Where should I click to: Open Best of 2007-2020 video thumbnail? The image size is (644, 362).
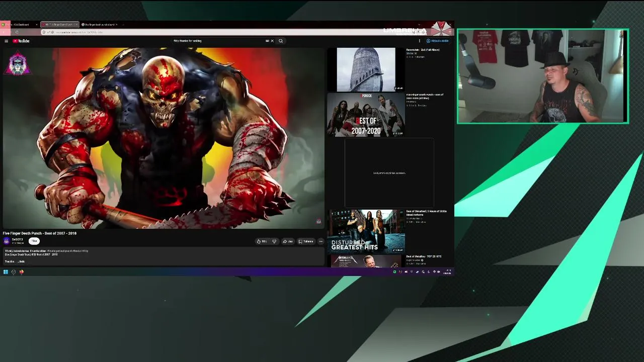tap(366, 115)
